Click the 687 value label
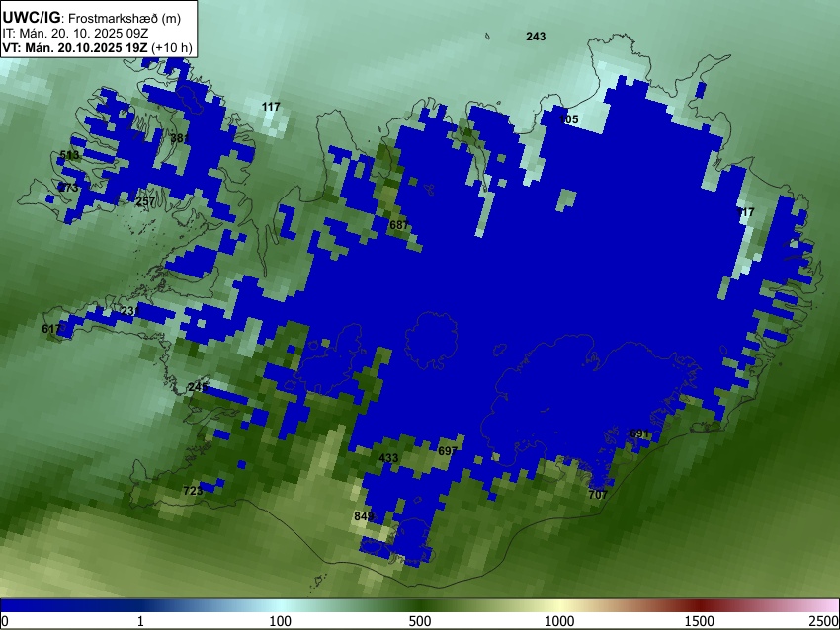Viewport: 840px width, 630px height. [399, 225]
